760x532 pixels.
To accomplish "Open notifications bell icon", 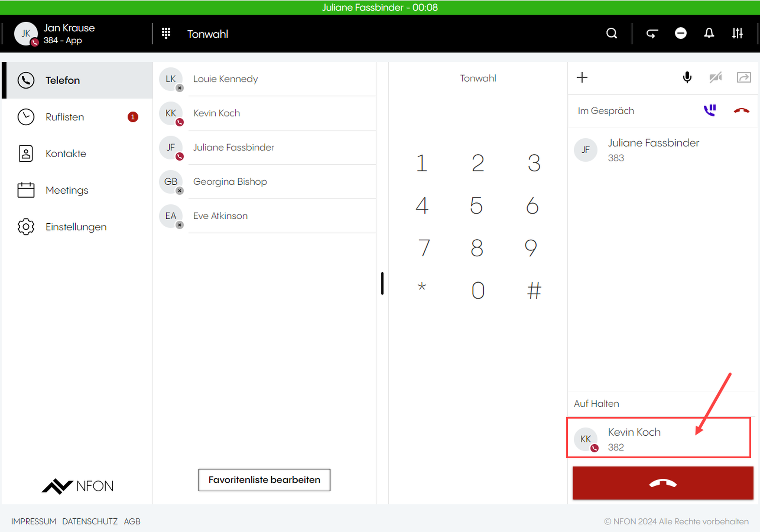I will 709,33.
